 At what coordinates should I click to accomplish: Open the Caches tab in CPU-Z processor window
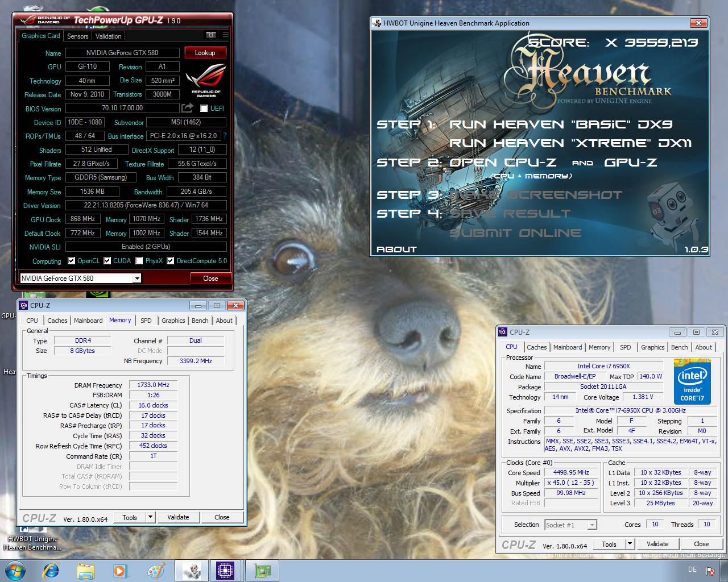click(536, 347)
